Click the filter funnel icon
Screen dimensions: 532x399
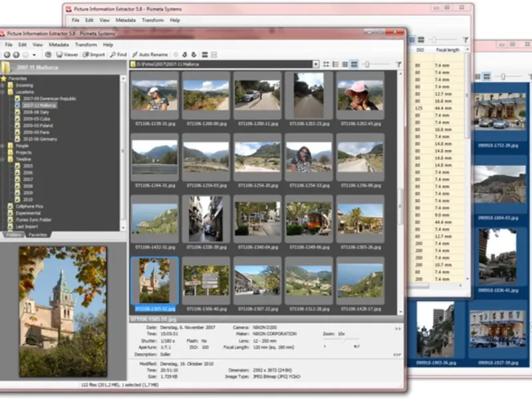coord(398,65)
